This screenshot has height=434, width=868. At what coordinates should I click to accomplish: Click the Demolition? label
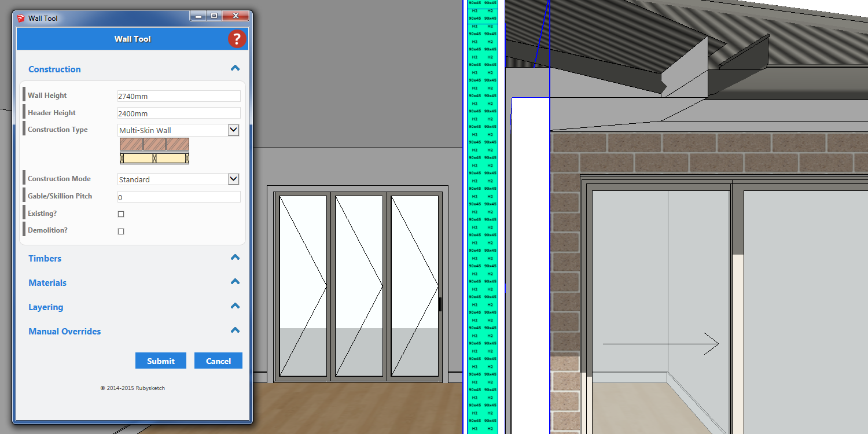pos(47,230)
